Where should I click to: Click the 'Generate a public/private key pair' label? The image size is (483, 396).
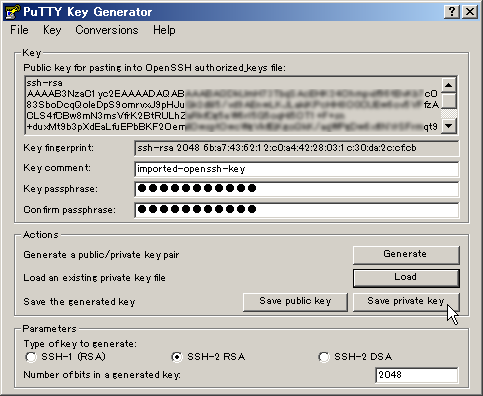click(x=101, y=255)
